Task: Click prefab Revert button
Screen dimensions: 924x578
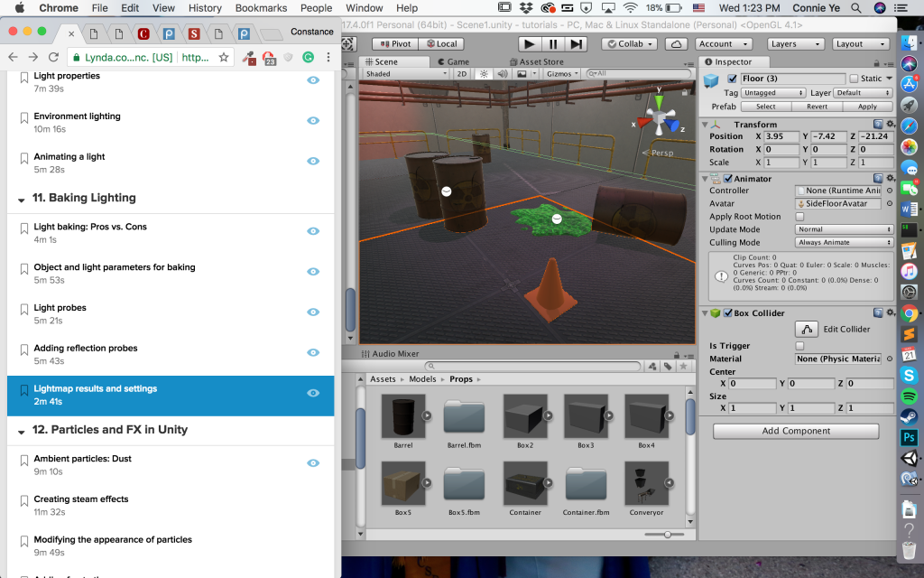Action: coord(817,107)
